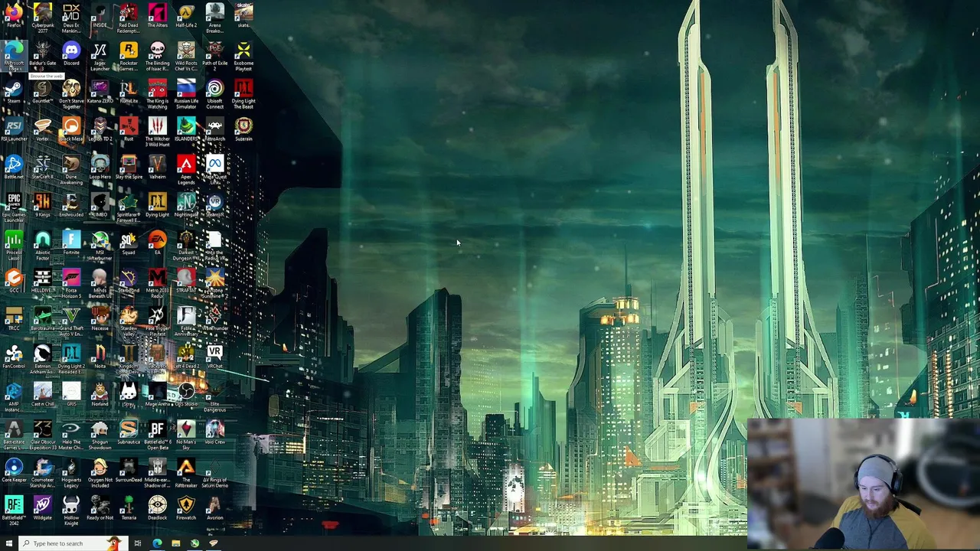Select Forza Horizon 5 icon
Viewport: 980px width, 551px height.
coord(71,284)
